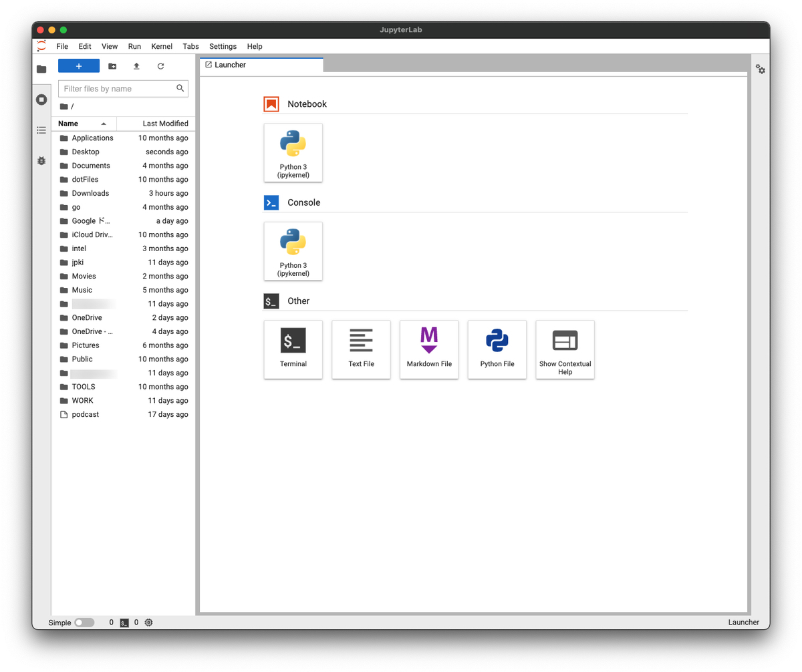The height and width of the screenshot is (672, 802).
Task: Select the OneDrive folder modified 2 days ago
Action: [x=123, y=317]
